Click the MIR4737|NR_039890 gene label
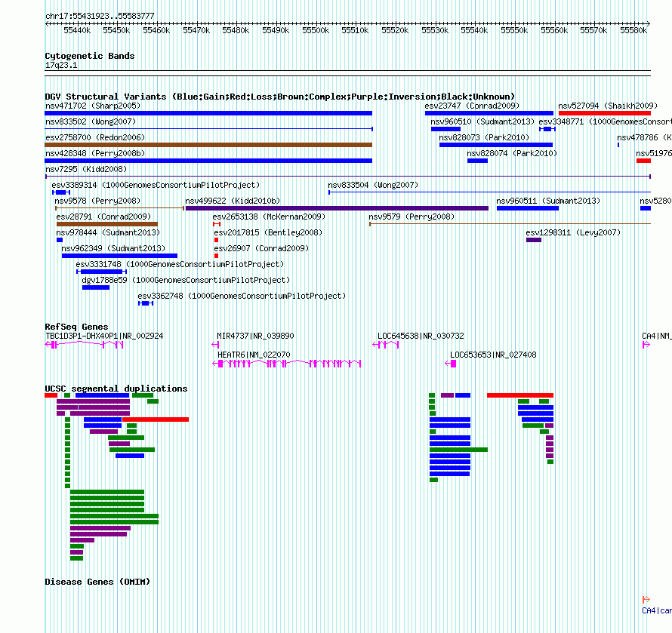The height and width of the screenshot is (633, 672). point(255,336)
